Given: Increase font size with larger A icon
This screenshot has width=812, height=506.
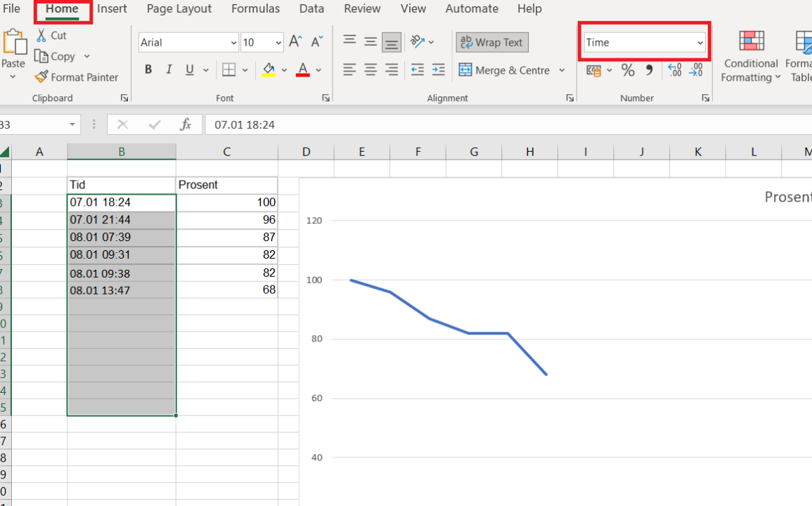Looking at the screenshot, I should click(295, 42).
